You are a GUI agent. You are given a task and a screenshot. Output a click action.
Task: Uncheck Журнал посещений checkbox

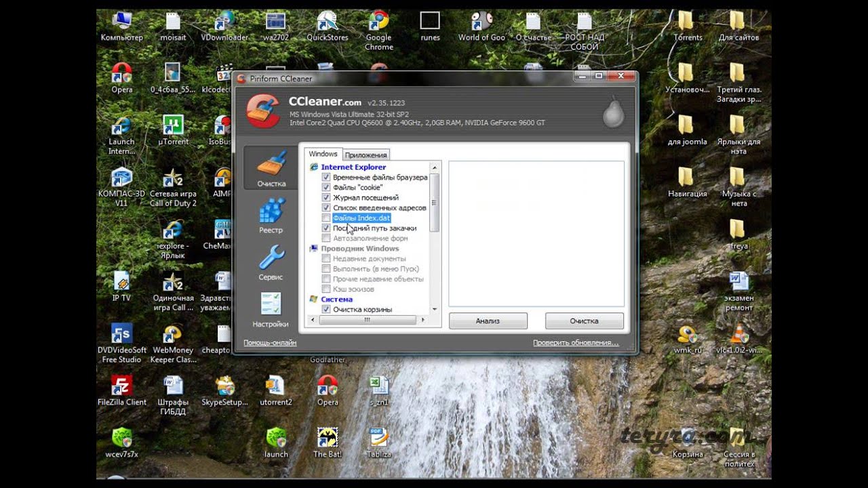click(x=326, y=197)
